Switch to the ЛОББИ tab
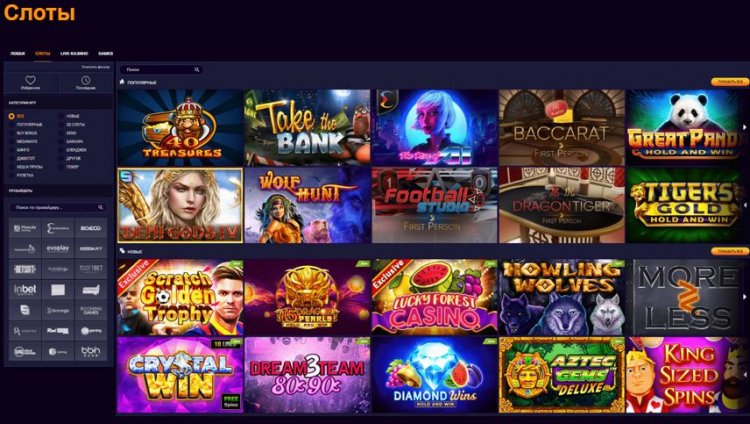Image resolution: width=750 pixels, height=424 pixels. (18, 54)
